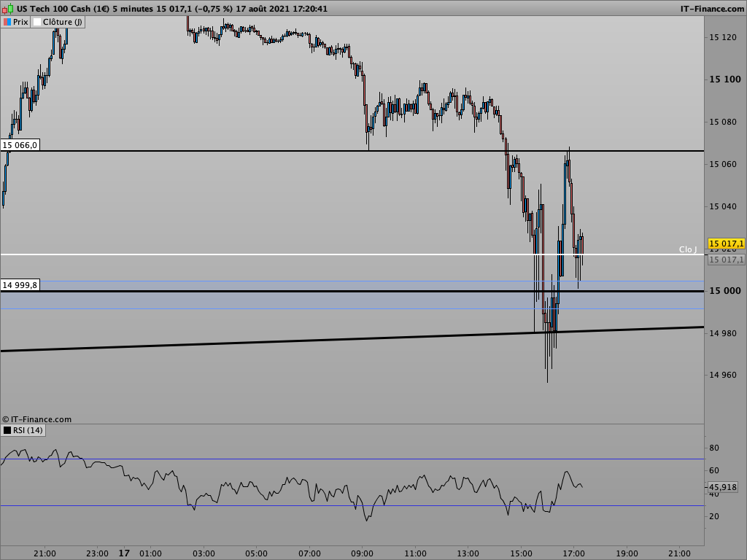
Task: Click the Prix legend button
Action: pos(16,22)
